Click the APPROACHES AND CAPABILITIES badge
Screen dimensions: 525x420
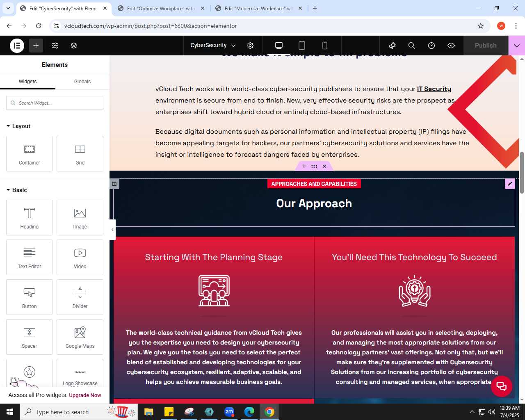click(x=314, y=184)
